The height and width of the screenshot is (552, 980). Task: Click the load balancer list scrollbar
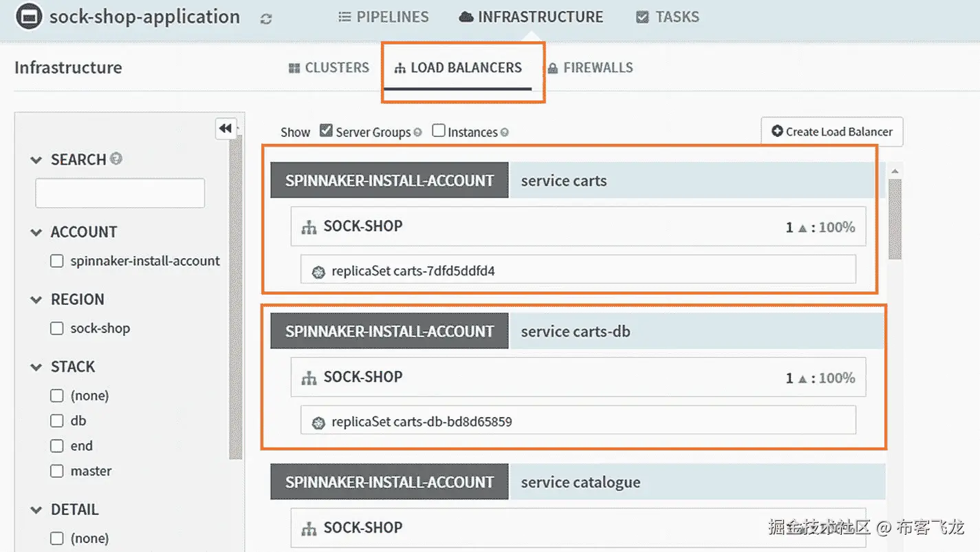894,220
